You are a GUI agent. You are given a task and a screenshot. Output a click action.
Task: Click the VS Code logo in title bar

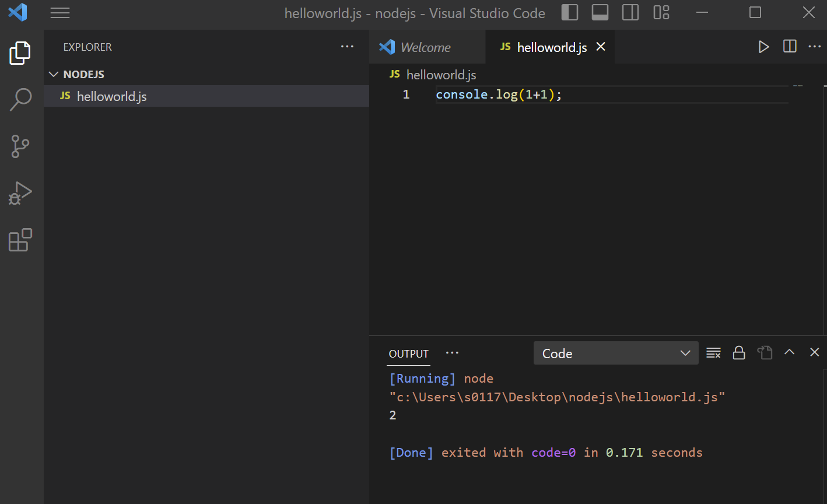pyautogui.click(x=17, y=12)
